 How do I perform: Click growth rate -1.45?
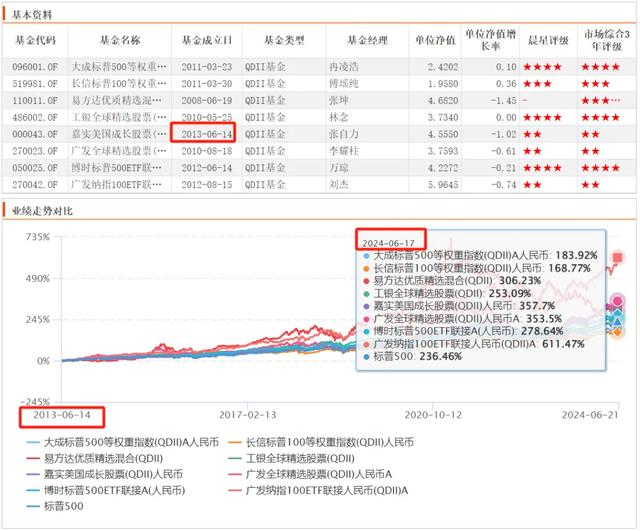coord(503,100)
